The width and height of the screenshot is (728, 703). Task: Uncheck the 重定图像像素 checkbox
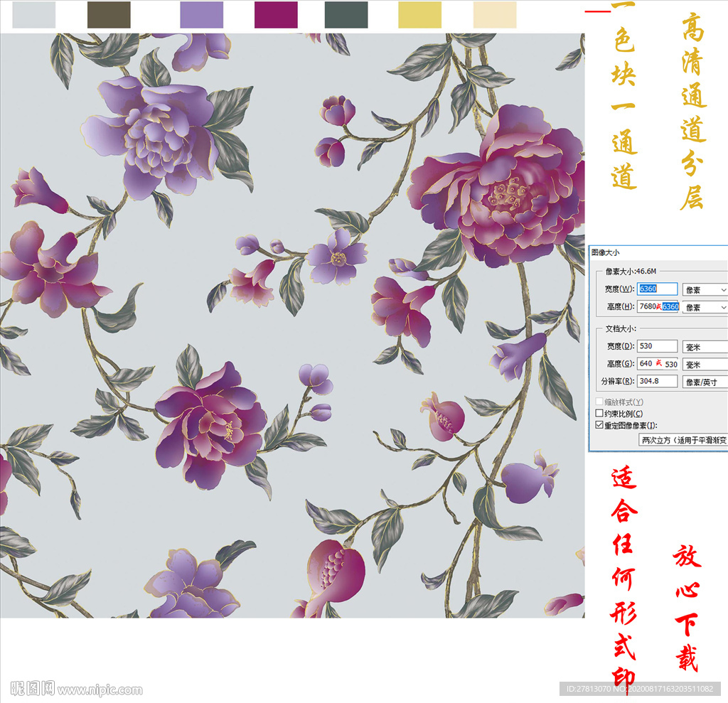click(599, 425)
